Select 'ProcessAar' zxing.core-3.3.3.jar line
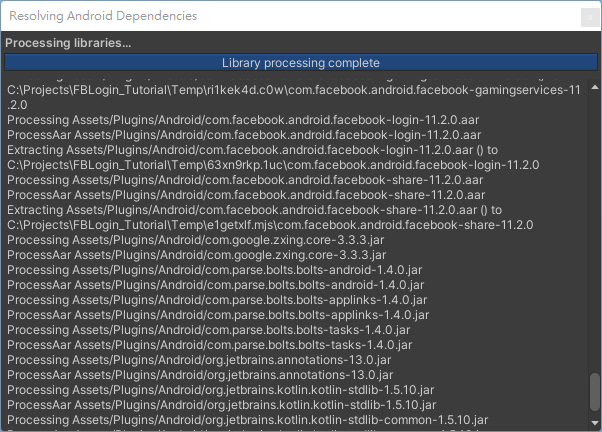The height and width of the screenshot is (432, 602). (x=197, y=255)
